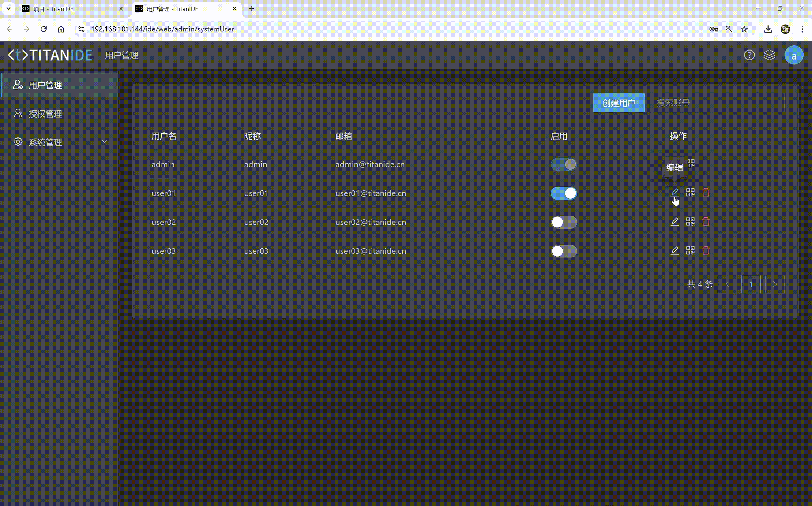Delete user03 with the red trash icon
The height and width of the screenshot is (506, 812).
(x=706, y=250)
